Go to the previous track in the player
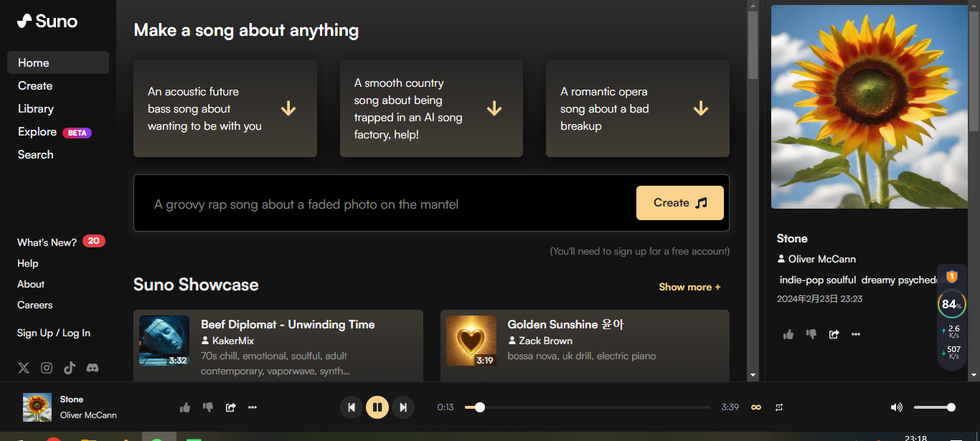Screen dimensions: 980x441 352,407
